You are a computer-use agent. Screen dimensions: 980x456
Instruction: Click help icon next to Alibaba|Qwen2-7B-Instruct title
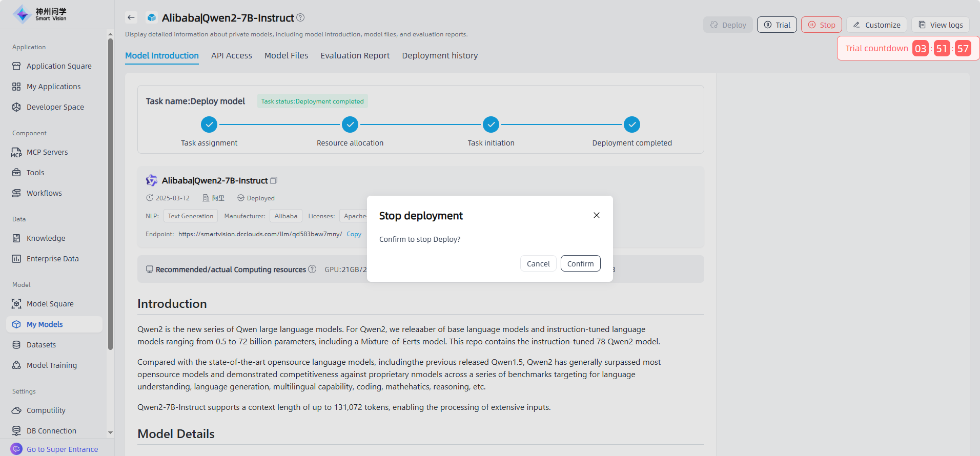point(301,17)
